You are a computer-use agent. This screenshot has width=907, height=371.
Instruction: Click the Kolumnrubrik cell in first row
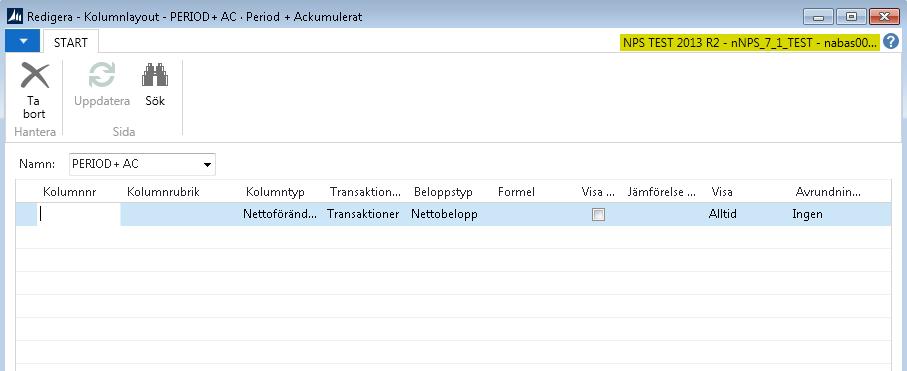(180, 214)
